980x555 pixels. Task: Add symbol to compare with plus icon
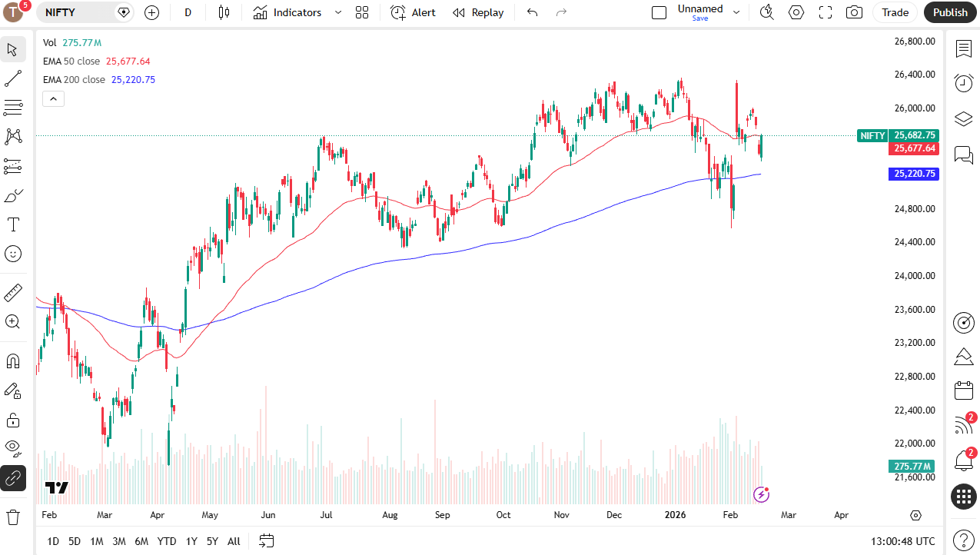click(151, 12)
